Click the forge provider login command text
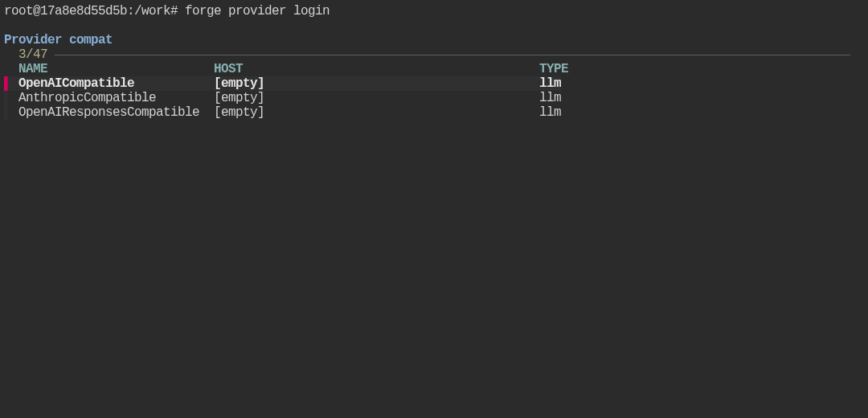This screenshot has width=868, height=418. point(257,10)
